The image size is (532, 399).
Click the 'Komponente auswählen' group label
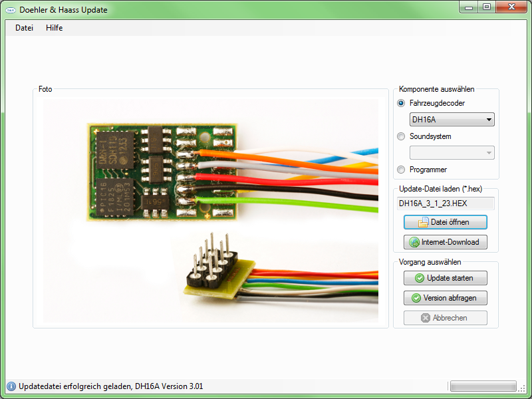437,89
